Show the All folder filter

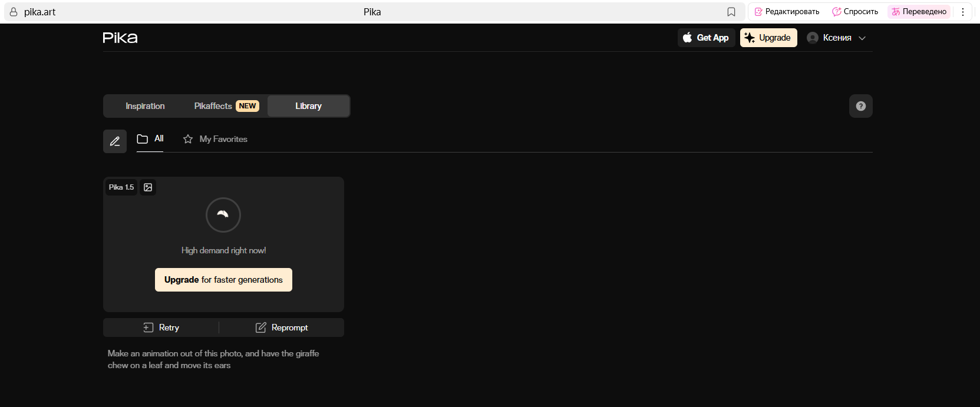click(150, 139)
